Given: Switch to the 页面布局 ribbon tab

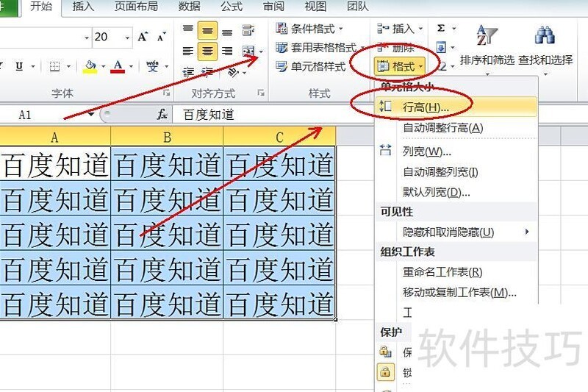Looking at the screenshot, I should (136, 7).
